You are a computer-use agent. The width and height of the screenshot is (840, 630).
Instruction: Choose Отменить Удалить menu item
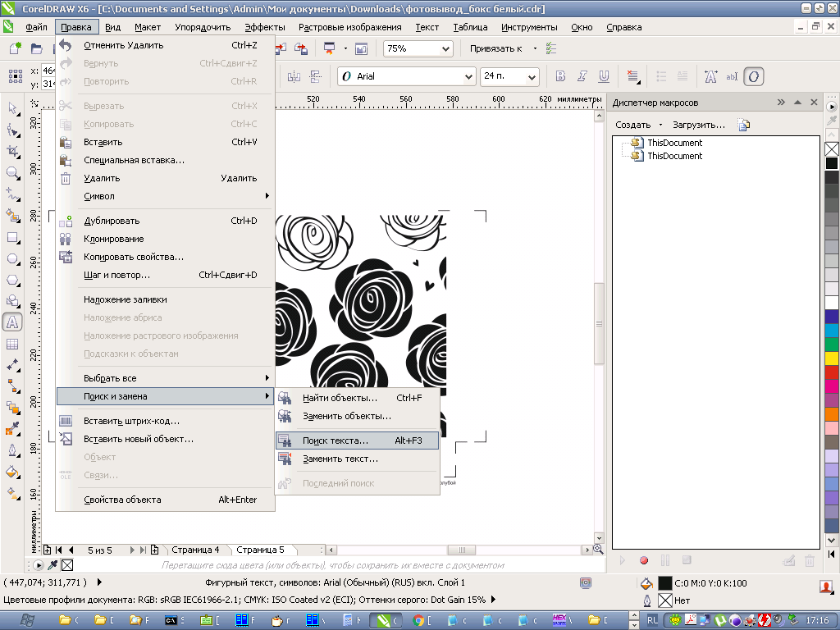(166, 46)
